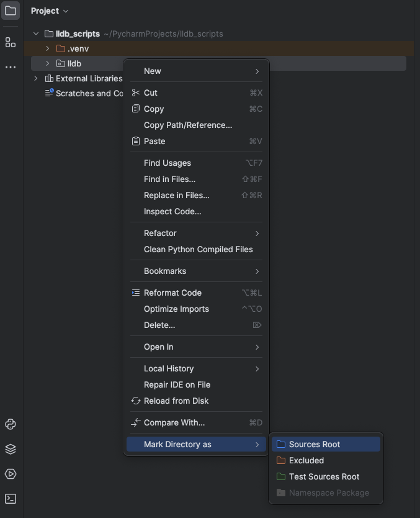Open the Services run icon

point(11,474)
